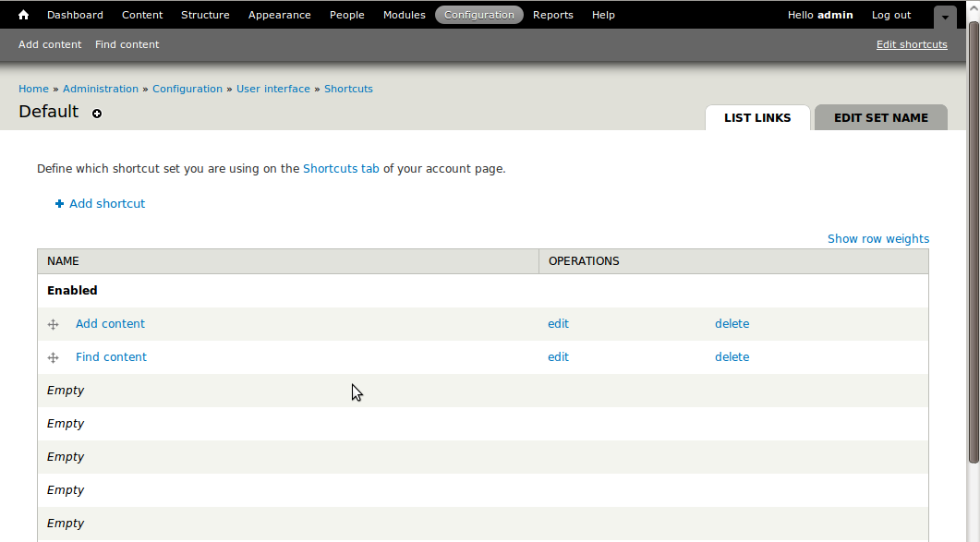Open the Add content link in table
Viewport: 980px width, 542px height.
110,324
